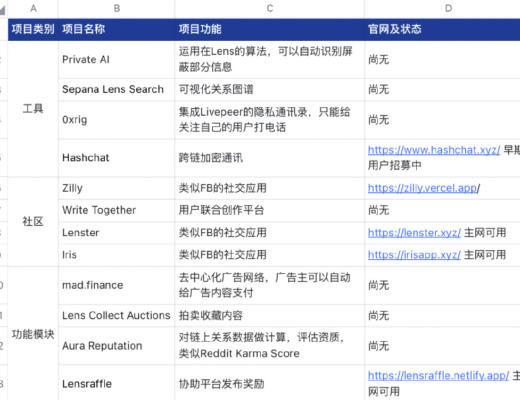Screen dimensions: 520x400
Task: Select 尚无 status in Write Together row
Action: tap(442, 210)
